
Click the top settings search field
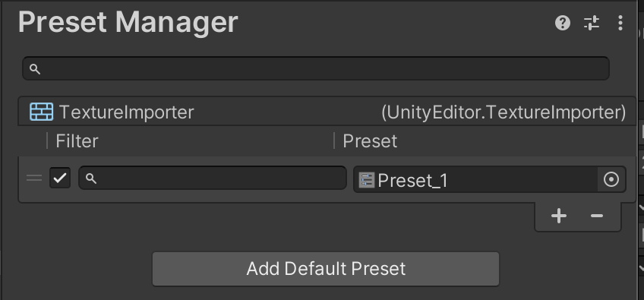(315, 68)
